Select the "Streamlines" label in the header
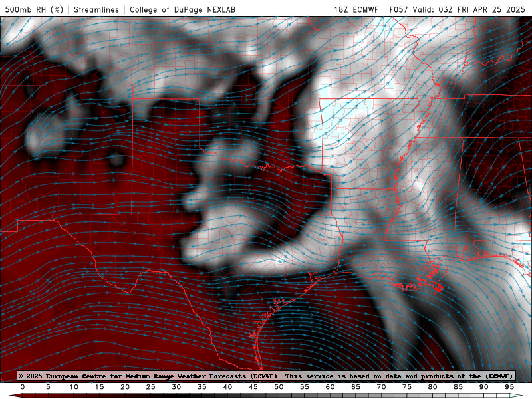This screenshot has width=532, height=399. (x=96, y=9)
